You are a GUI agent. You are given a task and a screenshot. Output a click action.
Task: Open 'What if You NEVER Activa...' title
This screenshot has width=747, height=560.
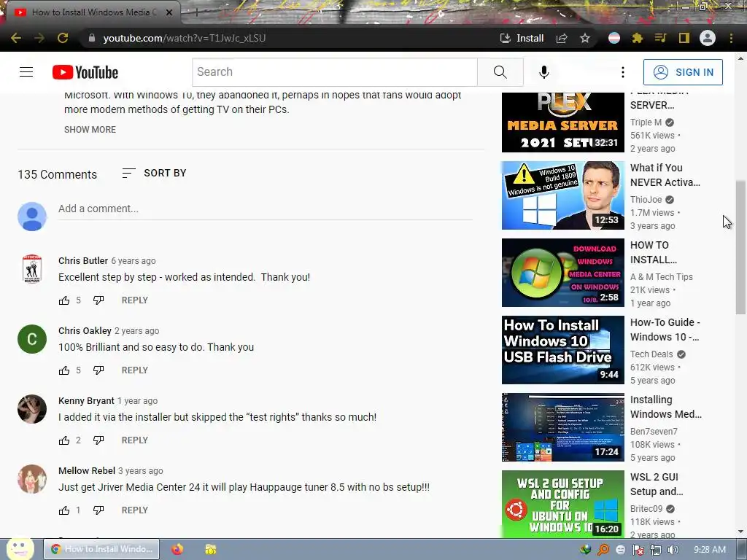coord(665,175)
